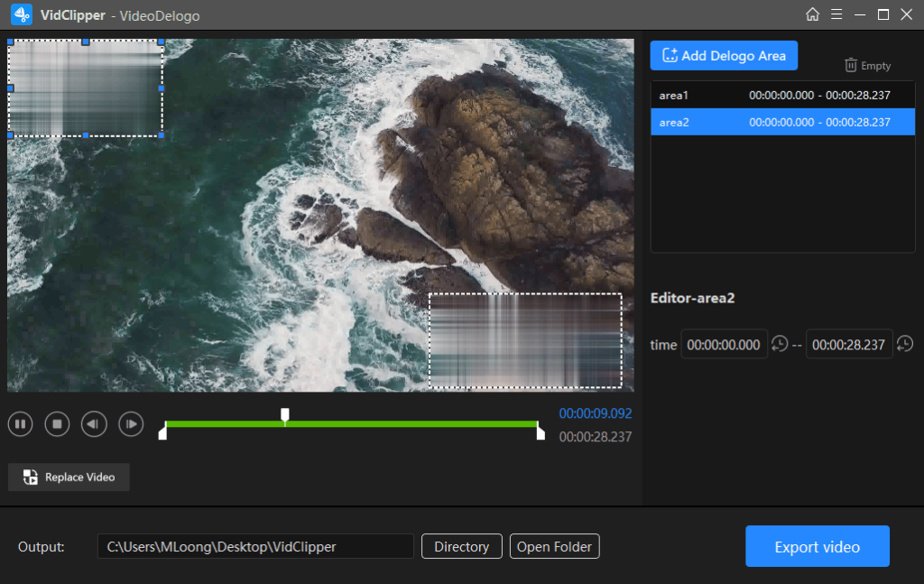Return home via the house icon

coord(811,14)
